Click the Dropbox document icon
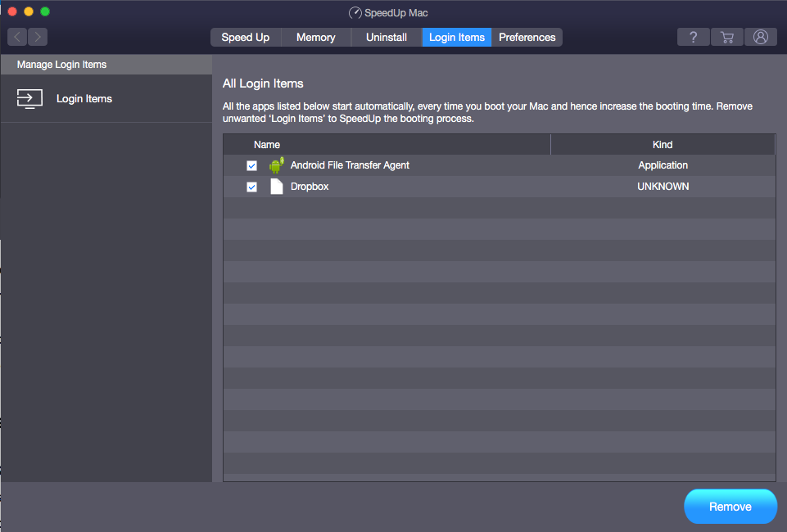 (276, 186)
